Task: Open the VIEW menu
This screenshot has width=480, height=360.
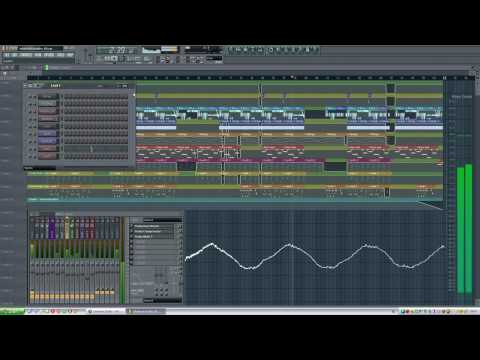Action: [38, 55]
